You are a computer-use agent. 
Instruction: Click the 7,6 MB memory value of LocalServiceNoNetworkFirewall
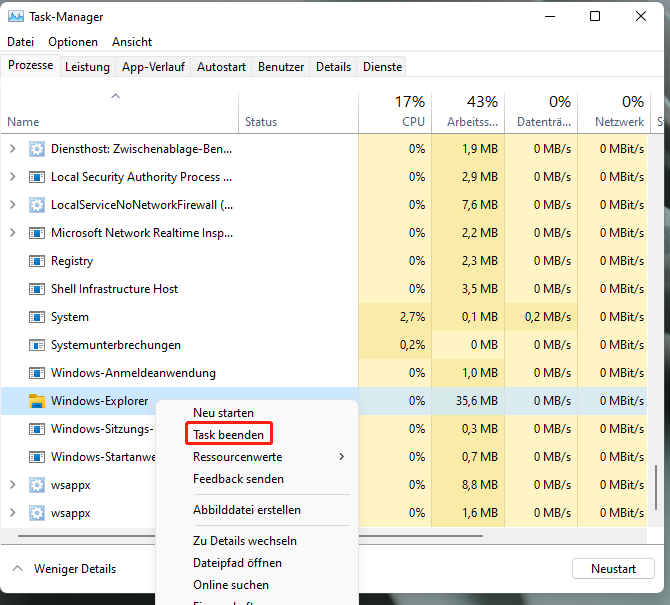(x=480, y=205)
